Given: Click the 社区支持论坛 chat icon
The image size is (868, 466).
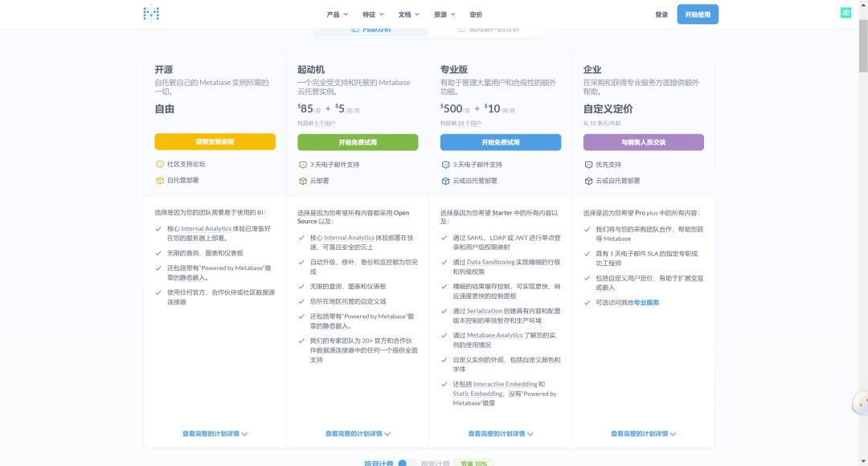Looking at the screenshot, I should click(x=159, y=165).
